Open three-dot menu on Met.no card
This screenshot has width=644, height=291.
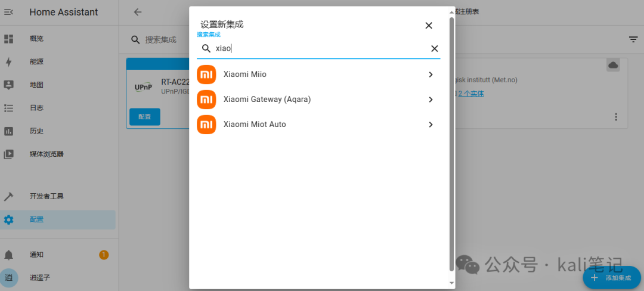(615, 117)
